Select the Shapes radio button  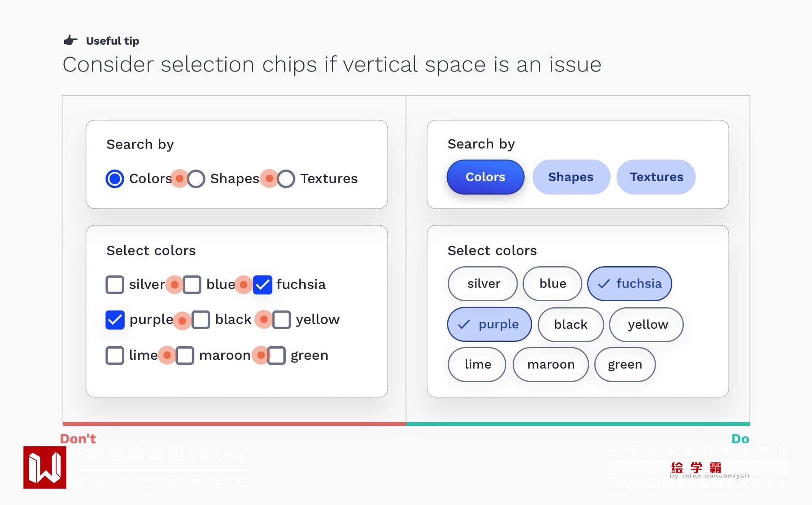pyautogui.click(x=197, y=179)
